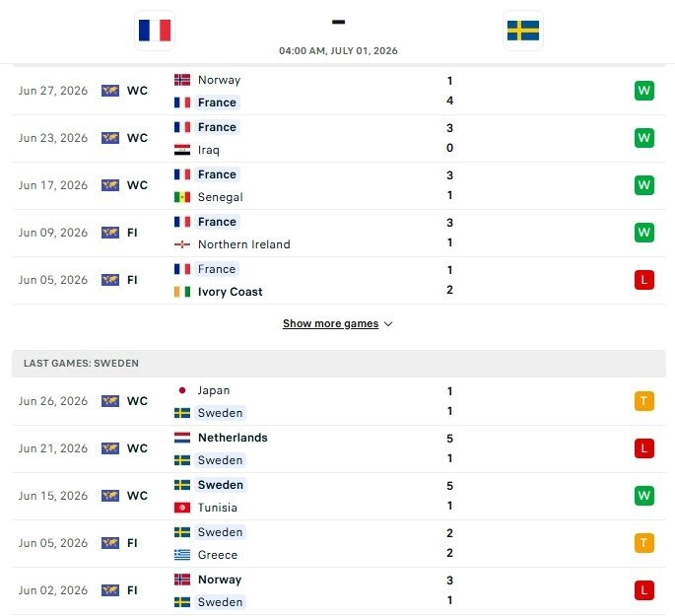675x616 pixels.
Task: Click the red L badge for Norway vs Sweden
Action: [x=644, y=590]
